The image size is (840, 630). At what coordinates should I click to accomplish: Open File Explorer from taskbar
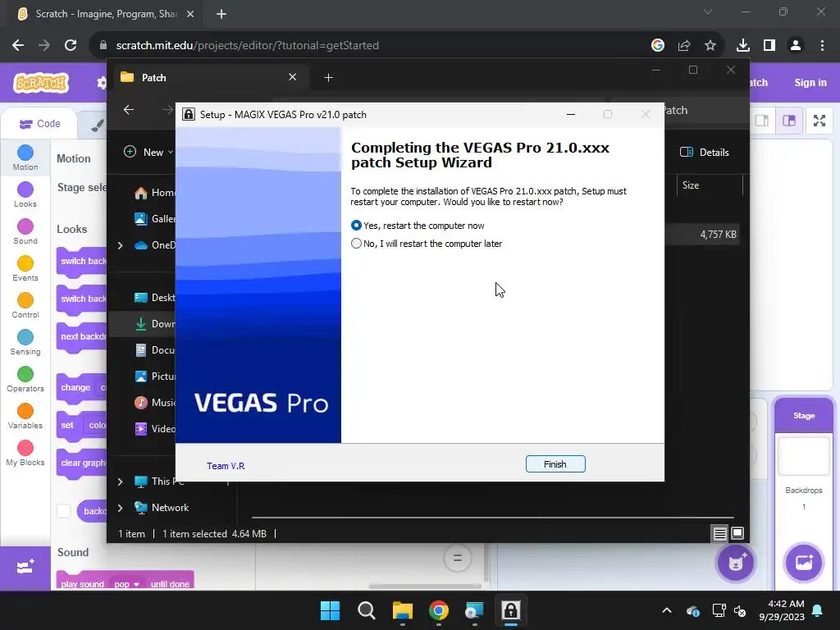click(402, 610)
